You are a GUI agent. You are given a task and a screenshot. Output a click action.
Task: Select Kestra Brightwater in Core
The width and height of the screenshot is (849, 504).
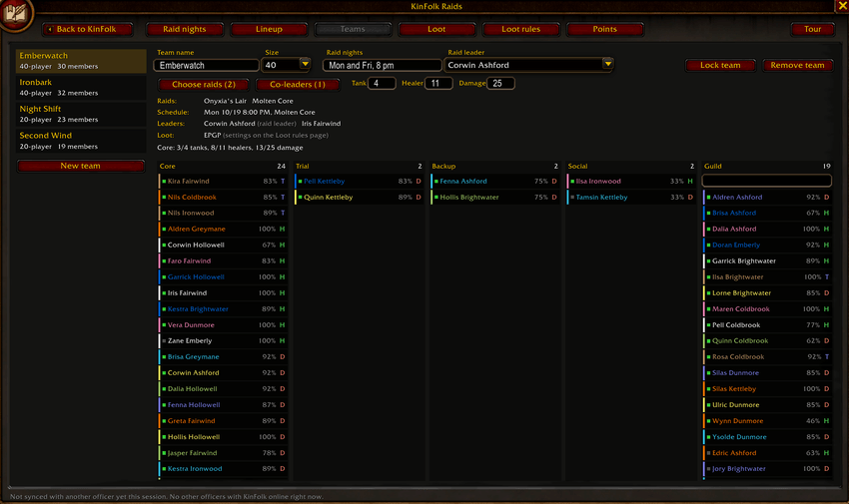coord(223,309)
